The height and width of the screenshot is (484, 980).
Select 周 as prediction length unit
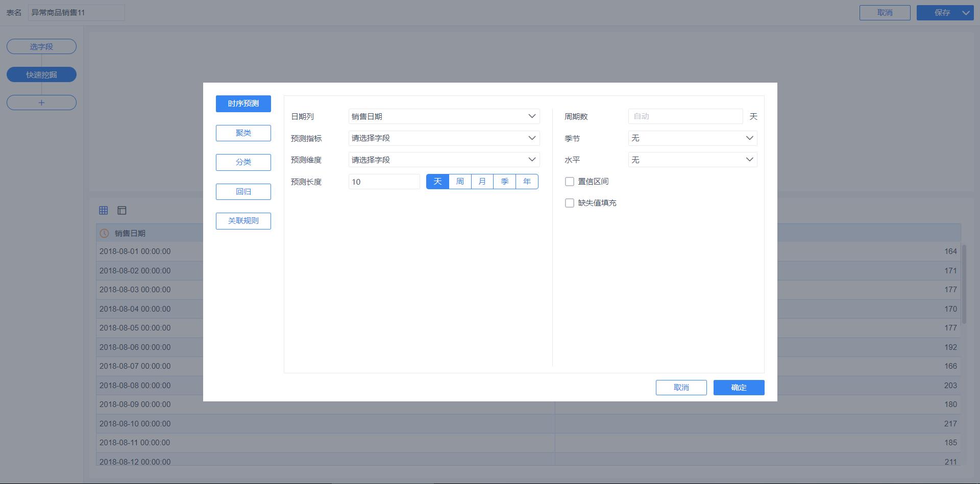pyautogui.click(x=459, y=181)
